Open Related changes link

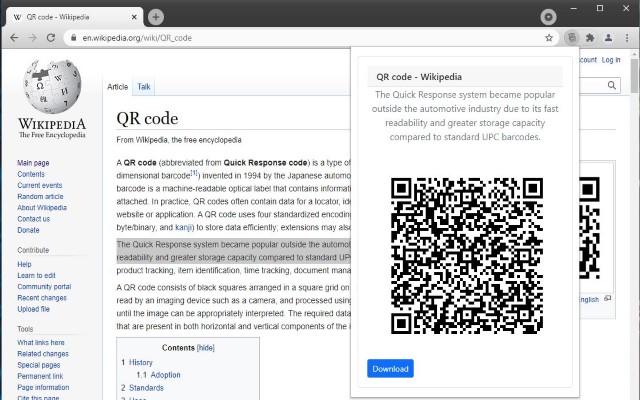[43, 354]
